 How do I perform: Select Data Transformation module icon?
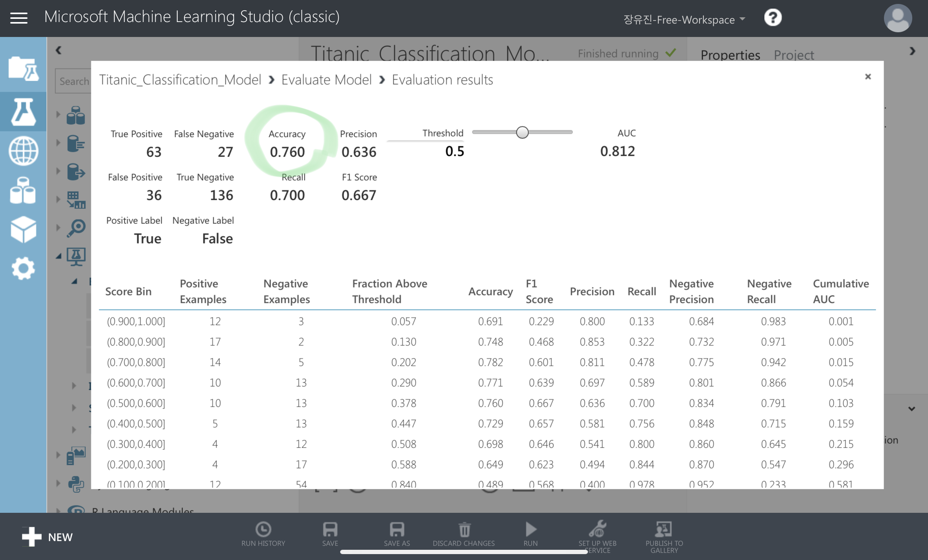pyautogui.click(x=75, y=200)
